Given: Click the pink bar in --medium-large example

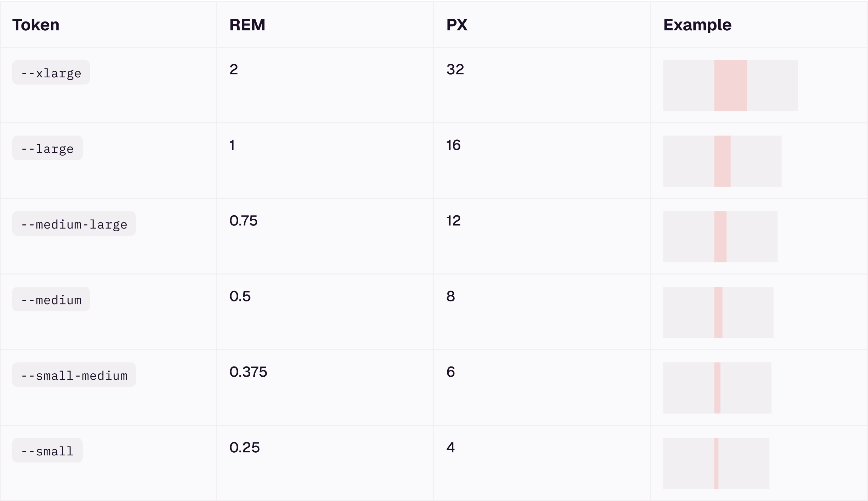Looking at the screenshot, I should coord(720,237).
